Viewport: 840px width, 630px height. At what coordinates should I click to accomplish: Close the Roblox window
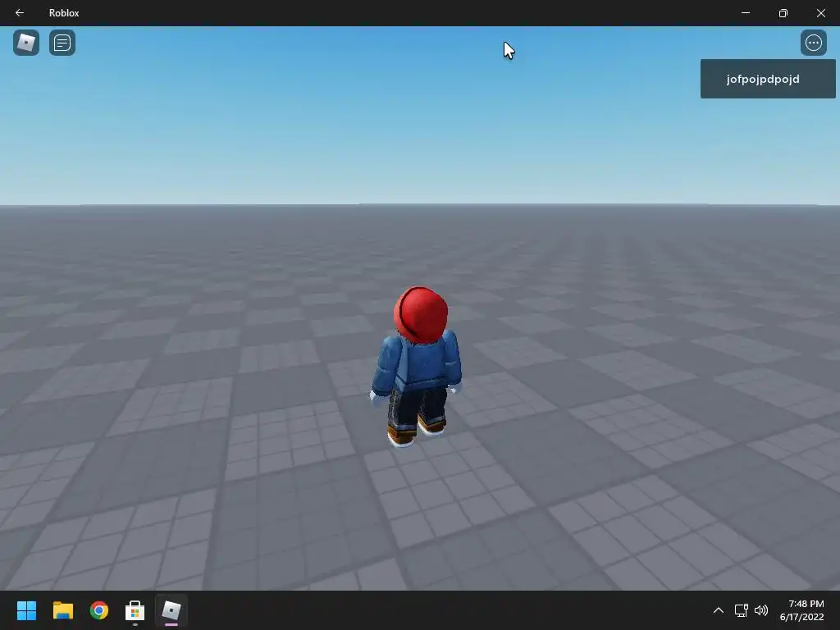tap(820, 13)
